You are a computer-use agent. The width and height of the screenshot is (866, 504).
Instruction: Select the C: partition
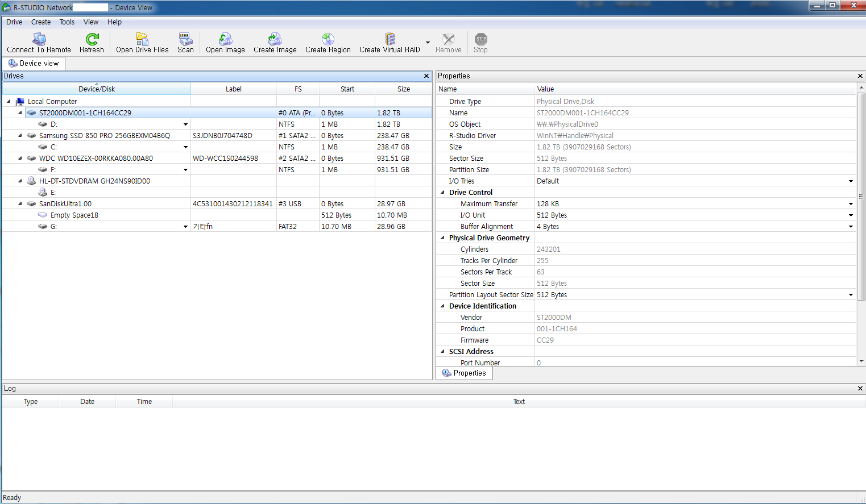(54, 147)
